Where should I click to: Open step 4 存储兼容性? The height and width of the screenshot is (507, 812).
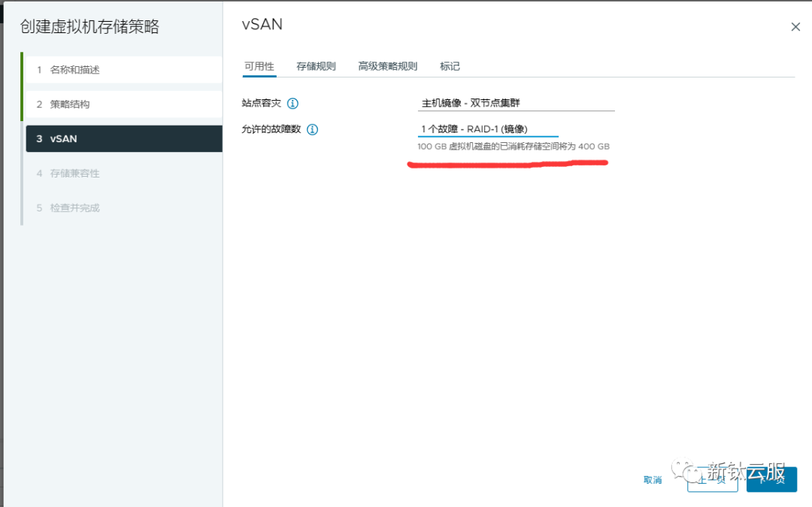point(78,173)
